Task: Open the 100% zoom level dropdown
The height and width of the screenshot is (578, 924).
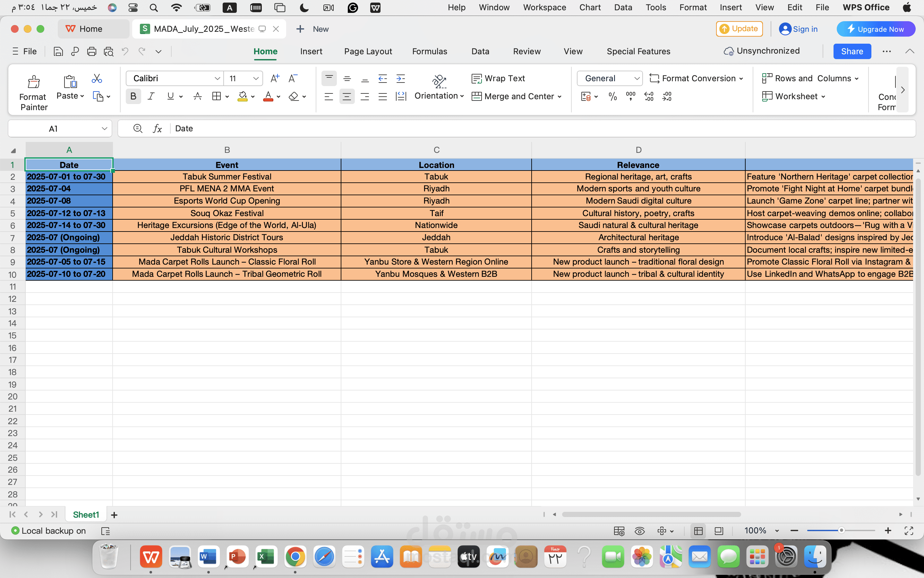Action: (777, 531)
